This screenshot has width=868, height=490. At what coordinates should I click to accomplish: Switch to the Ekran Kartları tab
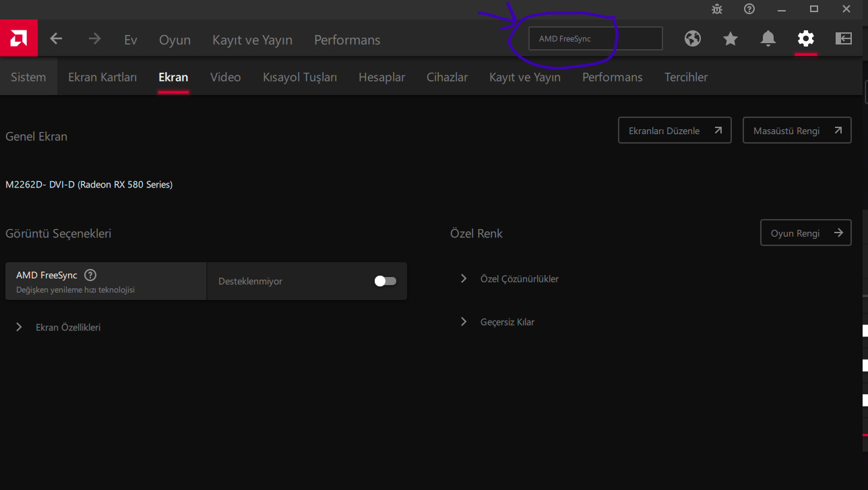click(x=102, y=77)
